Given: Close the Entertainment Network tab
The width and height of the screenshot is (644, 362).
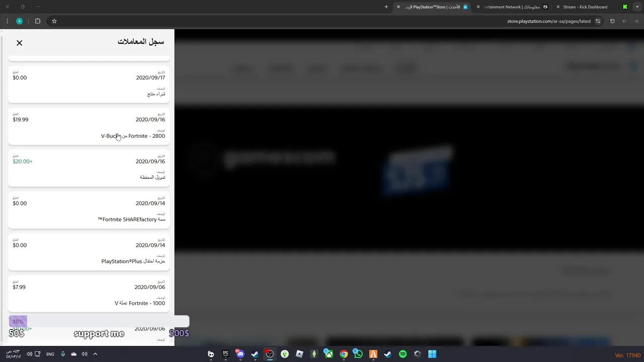Looking at the screenshot, I should [x=478, y=7].
